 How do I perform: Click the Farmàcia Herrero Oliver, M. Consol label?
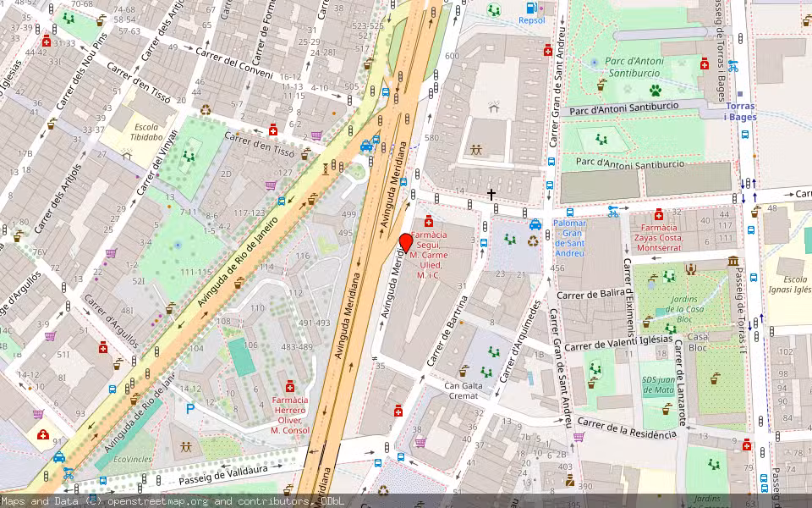pyautogui.click(x=290, y=415)
